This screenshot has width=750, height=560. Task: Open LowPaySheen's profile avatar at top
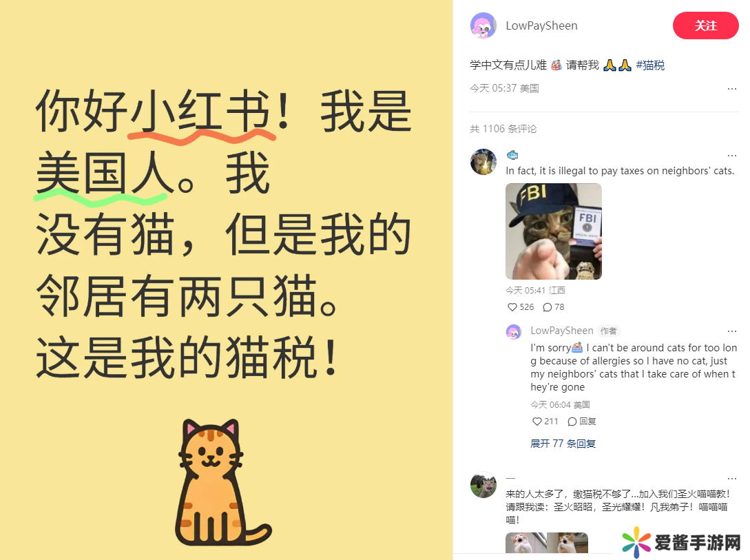point(483,25)
